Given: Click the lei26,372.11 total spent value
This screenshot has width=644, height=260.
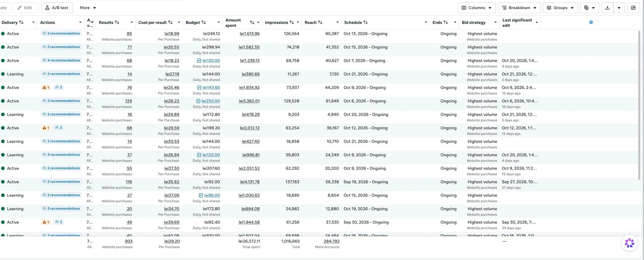Looking at the screenshot, I should click(x=249, y=241).
